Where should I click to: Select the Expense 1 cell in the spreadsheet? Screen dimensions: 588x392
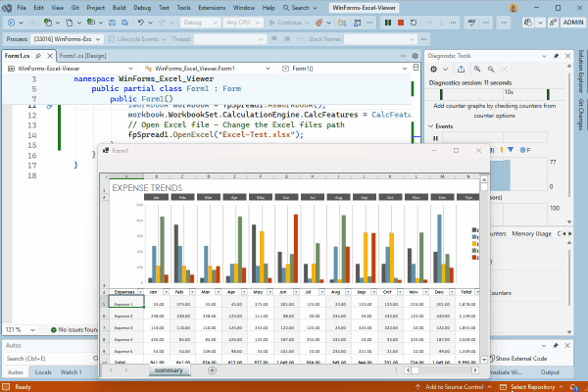coord(126,302)
